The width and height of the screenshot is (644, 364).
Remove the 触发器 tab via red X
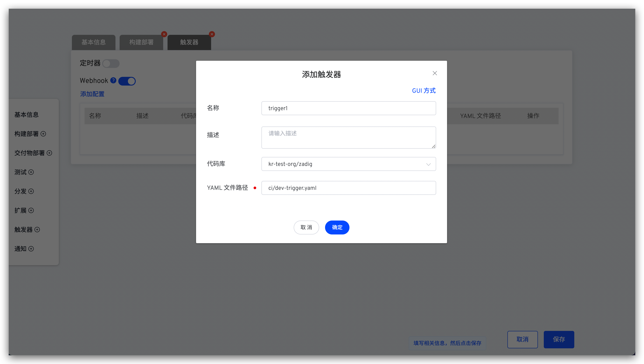212,34
